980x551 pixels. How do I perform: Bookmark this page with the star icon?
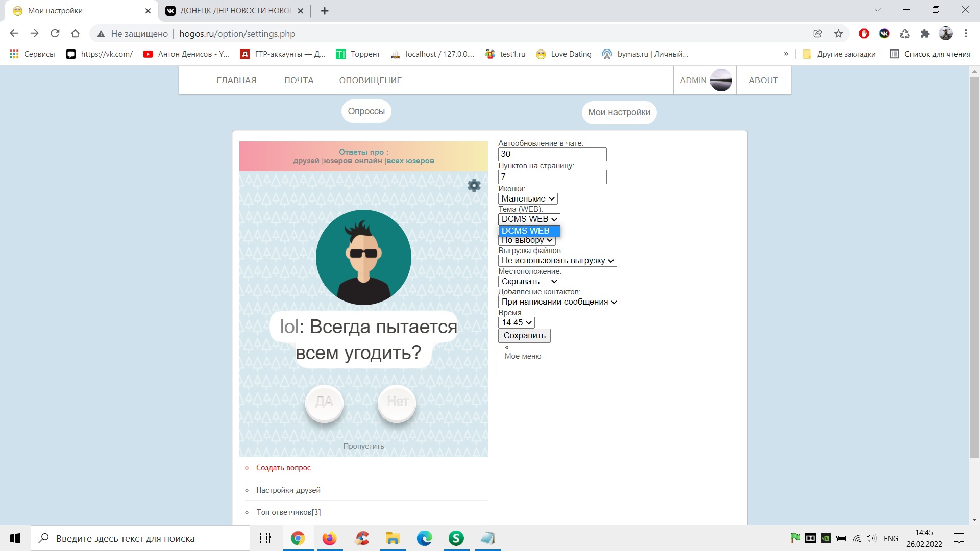[838, 34]
